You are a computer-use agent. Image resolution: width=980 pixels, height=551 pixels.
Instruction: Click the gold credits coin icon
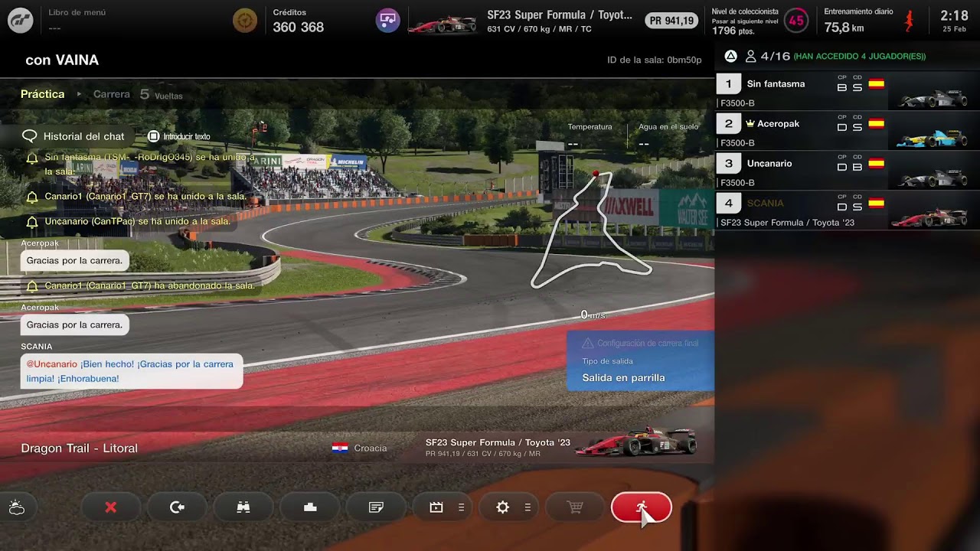[x=245, y=21]
